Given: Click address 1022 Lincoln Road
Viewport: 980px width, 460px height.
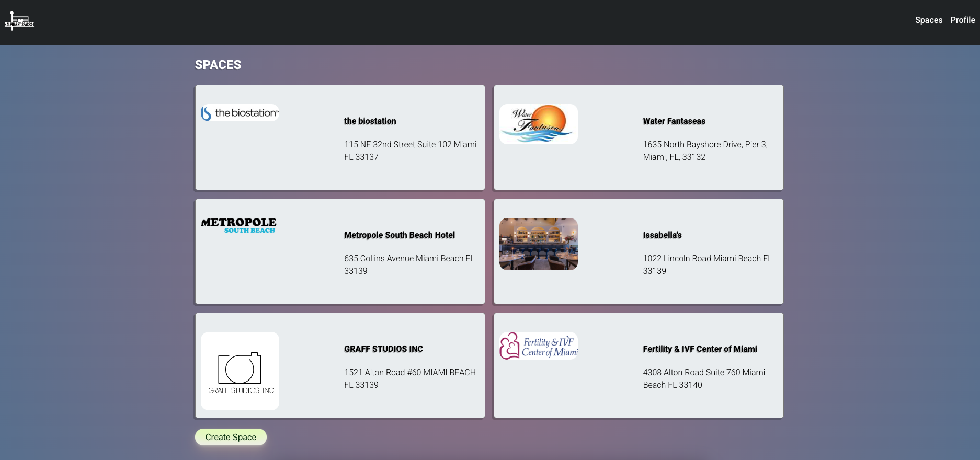Looking at the screenshot, I should (x=708, y=264).
